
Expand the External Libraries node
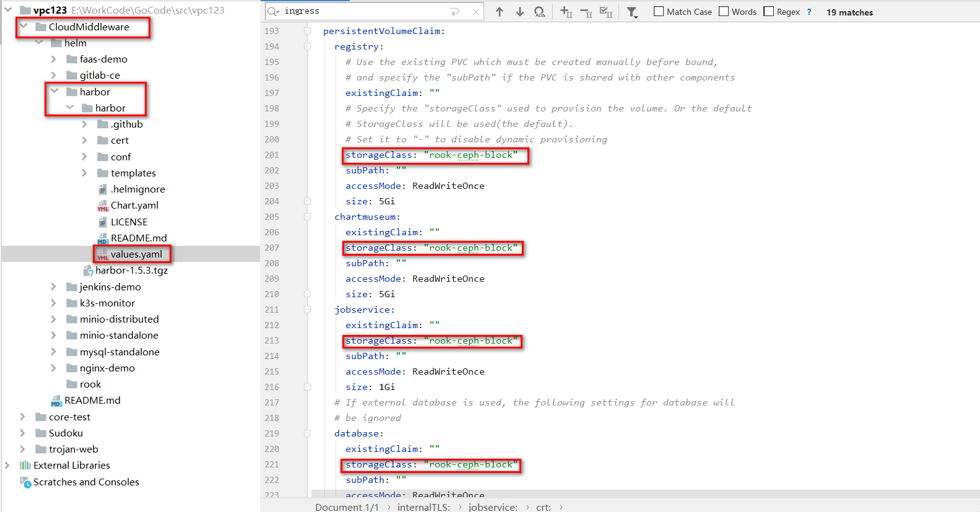pyautogui.click(x=7, y=465)
